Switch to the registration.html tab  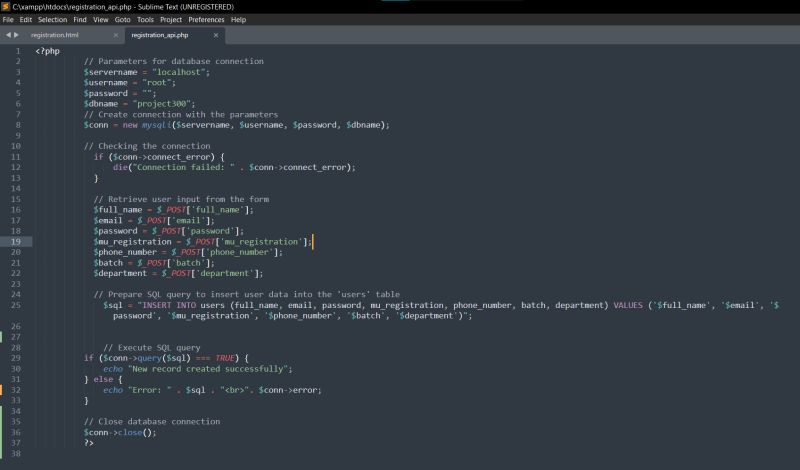[55, 35]
